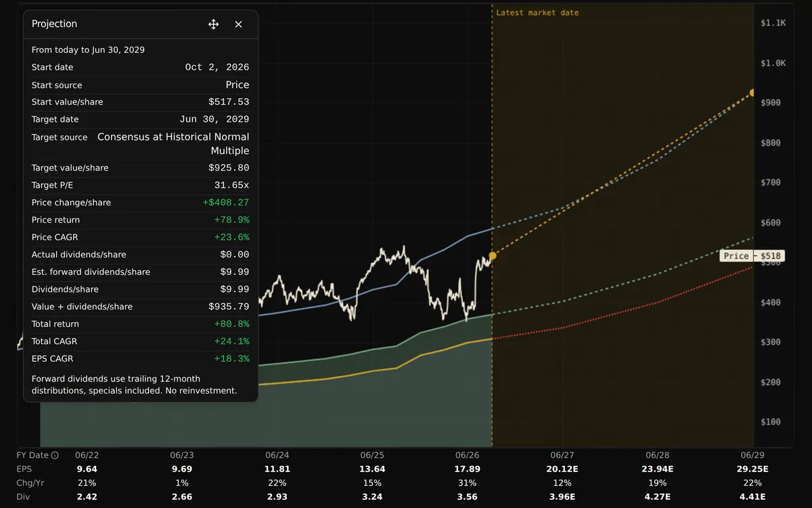Screen dimensions: 812x508
Task: Click the Target P/E value 31.65x
Action: point(231,185)
